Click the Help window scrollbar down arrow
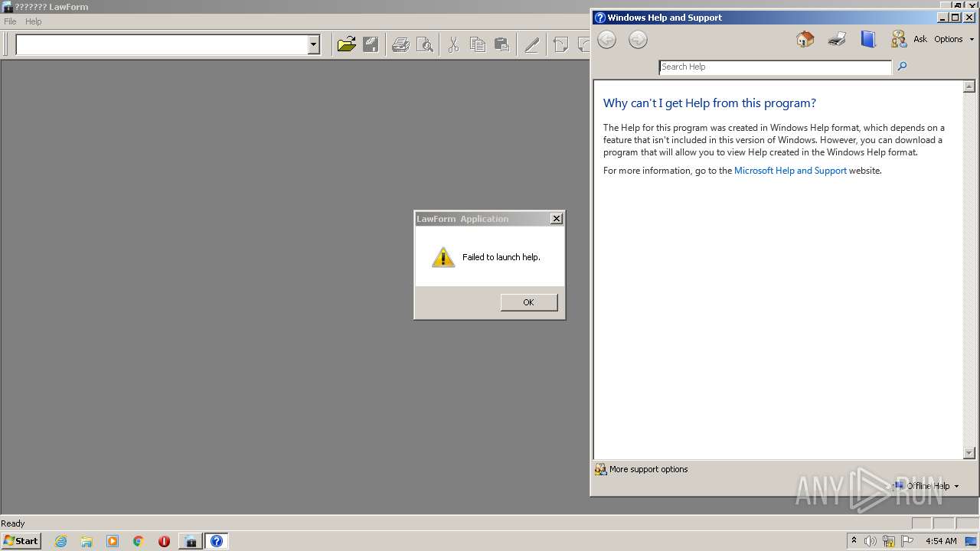The height and width of the screenshot is (551, 980). coord(969,453)
